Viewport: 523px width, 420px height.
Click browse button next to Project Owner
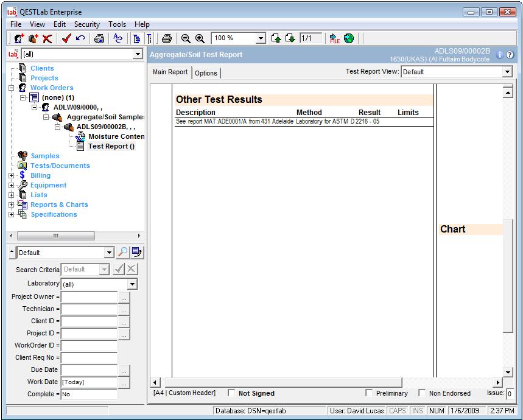click(124, 298)
